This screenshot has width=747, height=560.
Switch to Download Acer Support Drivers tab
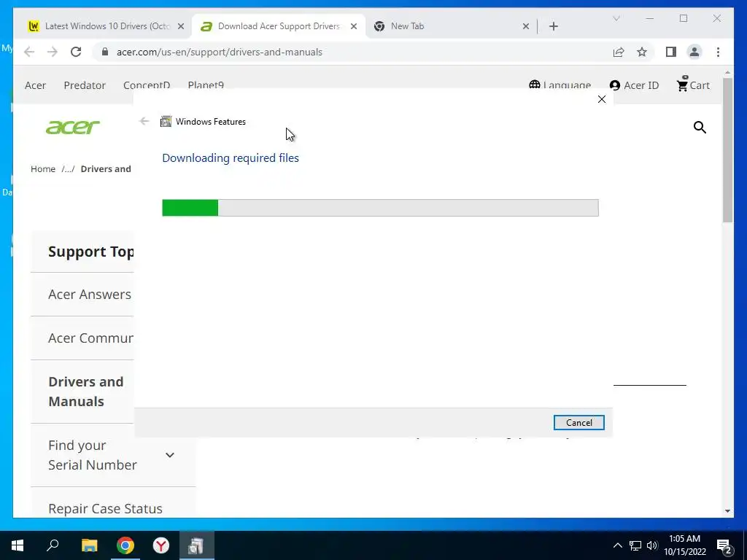pyautogui.click(x=278, y=26)
